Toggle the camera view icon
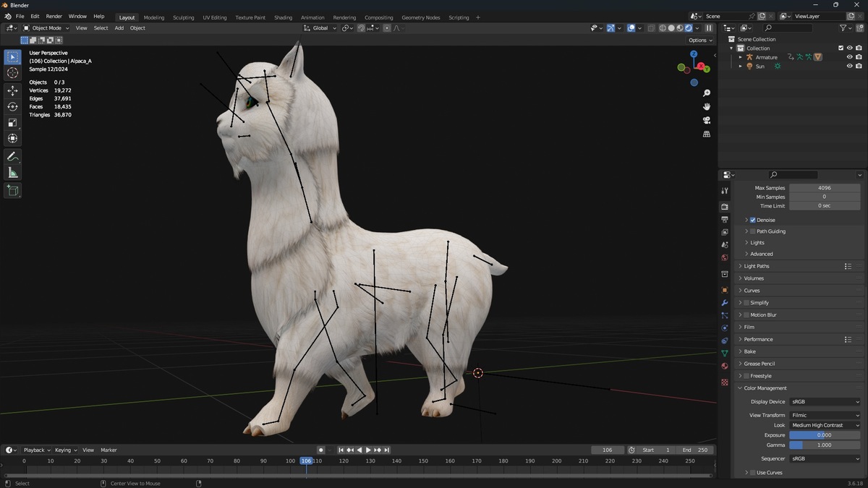This screenshot has width=868, height=488. tap(707, 120)
